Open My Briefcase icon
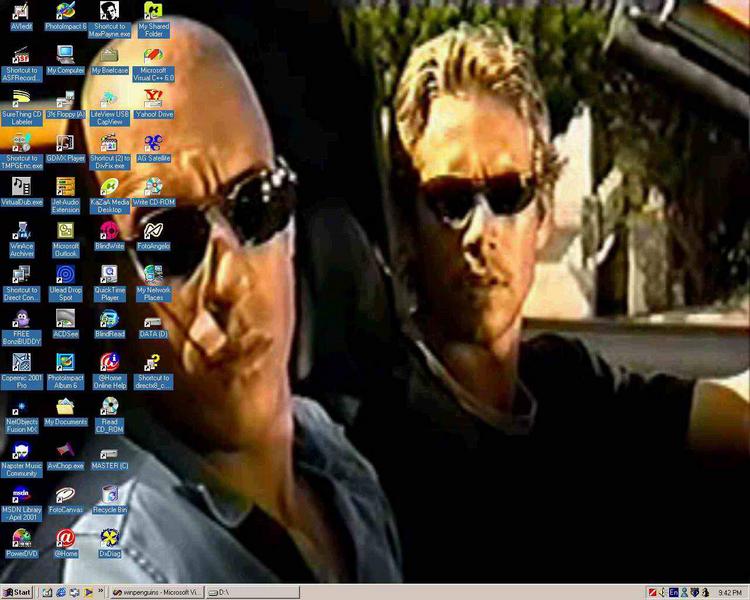Screen dimensions: 750x600 tap(110, 60)
